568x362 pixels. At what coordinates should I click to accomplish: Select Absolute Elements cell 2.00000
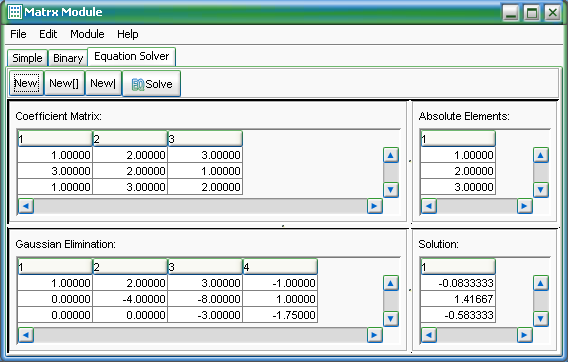point(458,171)
